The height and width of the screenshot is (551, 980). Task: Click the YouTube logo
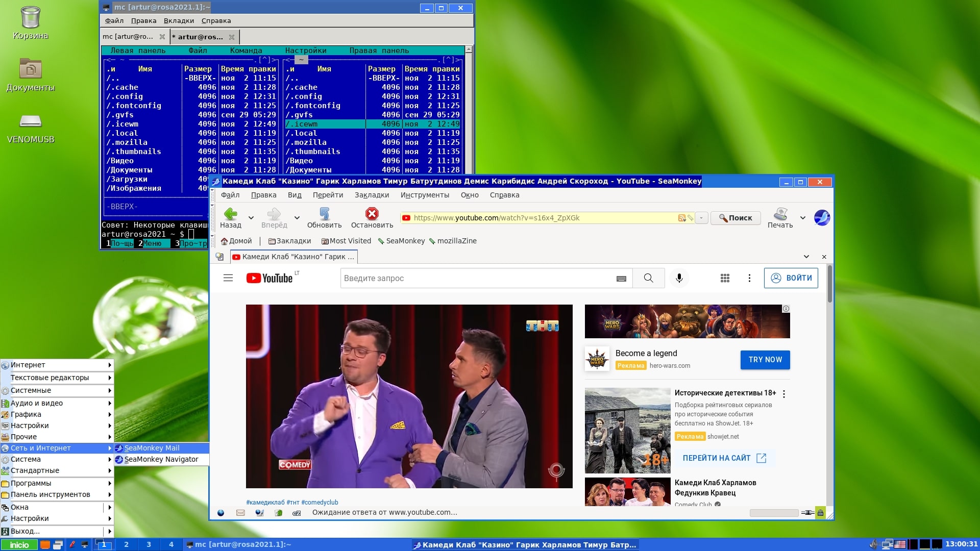tap(269, 278)
